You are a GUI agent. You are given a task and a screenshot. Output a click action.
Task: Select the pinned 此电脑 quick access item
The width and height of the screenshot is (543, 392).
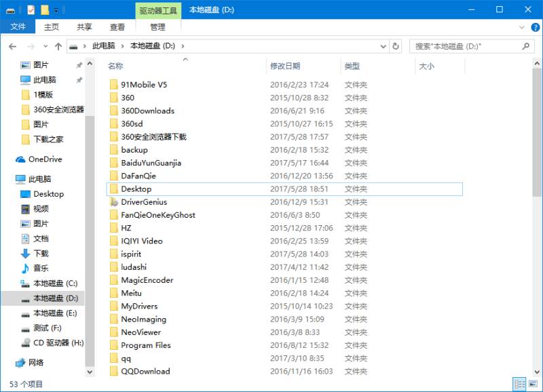pos(45,79)
